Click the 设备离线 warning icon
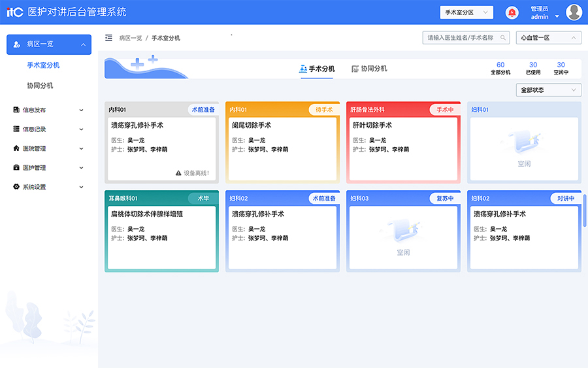This screenshot has width=588, height=368. pyautogui.click(x=178, y=173)
